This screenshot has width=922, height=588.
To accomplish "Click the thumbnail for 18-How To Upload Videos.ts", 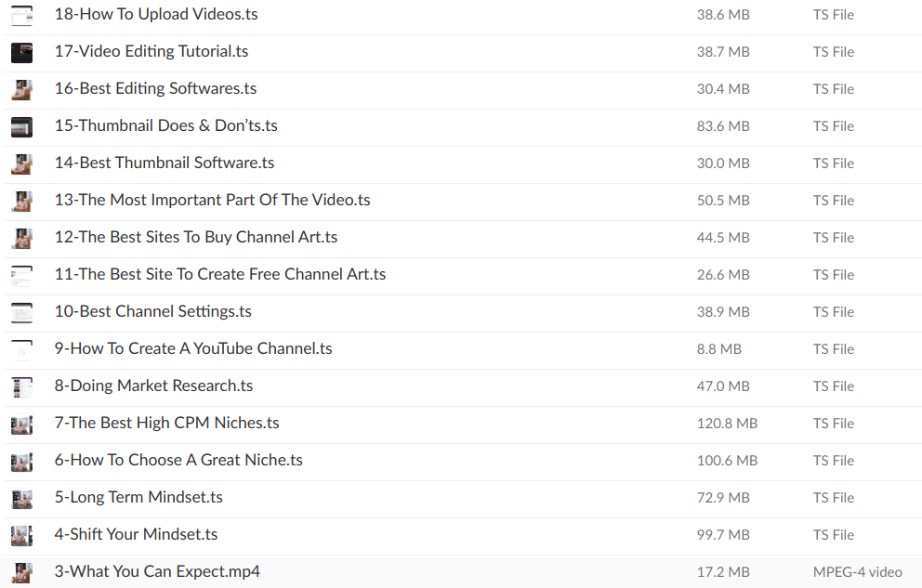I will (x=21, y=15).
